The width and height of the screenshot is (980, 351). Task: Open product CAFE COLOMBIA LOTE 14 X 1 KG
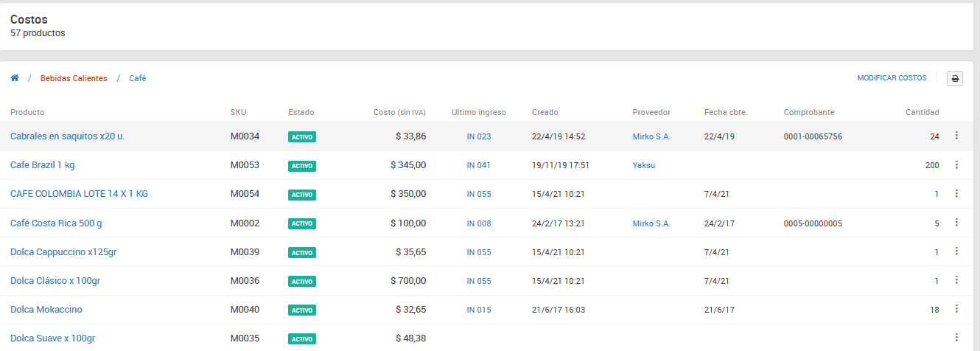coord(79,193)
